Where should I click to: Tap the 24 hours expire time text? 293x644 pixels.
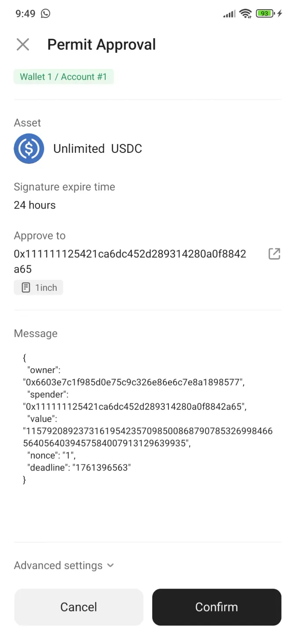[x=34, y=205]
